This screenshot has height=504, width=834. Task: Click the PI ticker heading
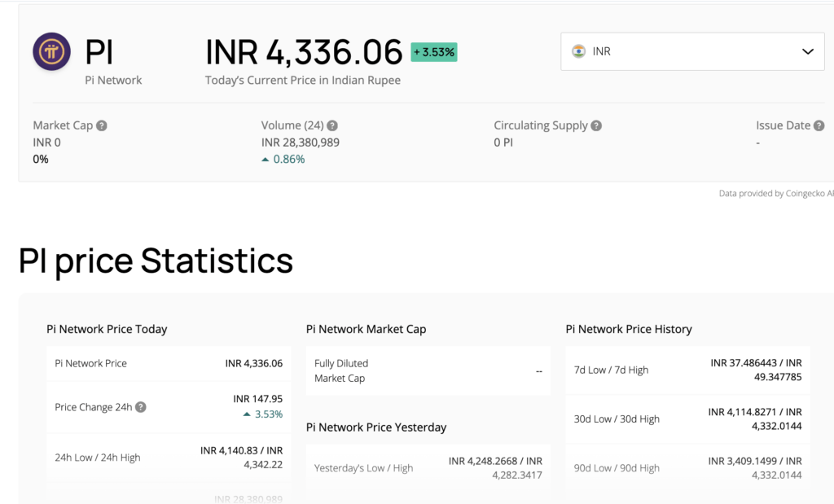click(x=99, y=52)
